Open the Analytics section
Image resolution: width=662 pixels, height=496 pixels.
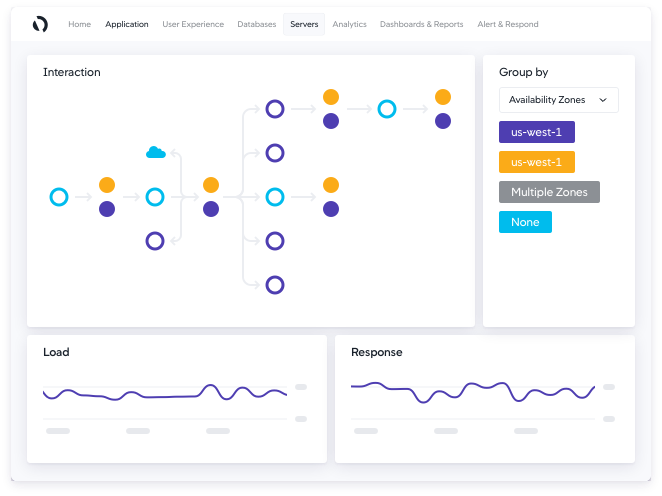coord(349,24)
